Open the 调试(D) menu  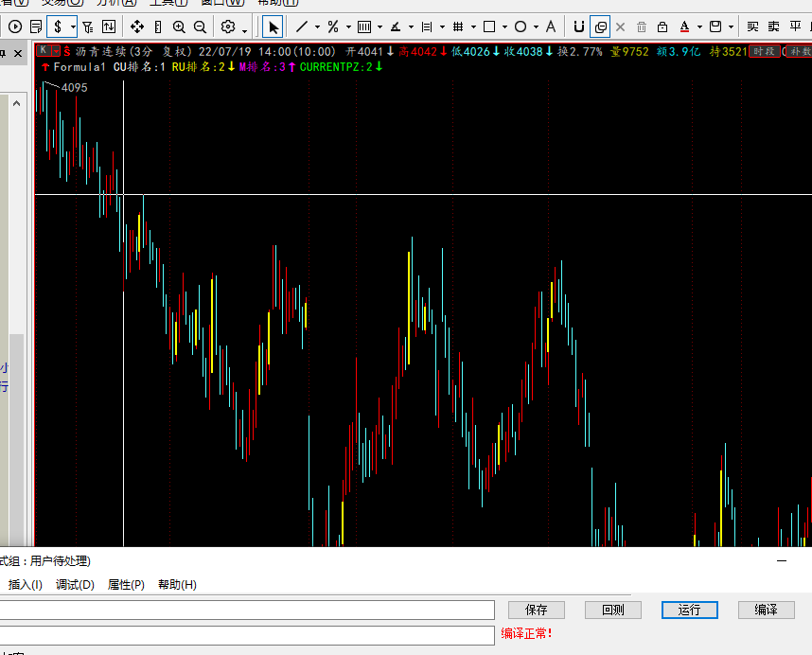[75, 585]
